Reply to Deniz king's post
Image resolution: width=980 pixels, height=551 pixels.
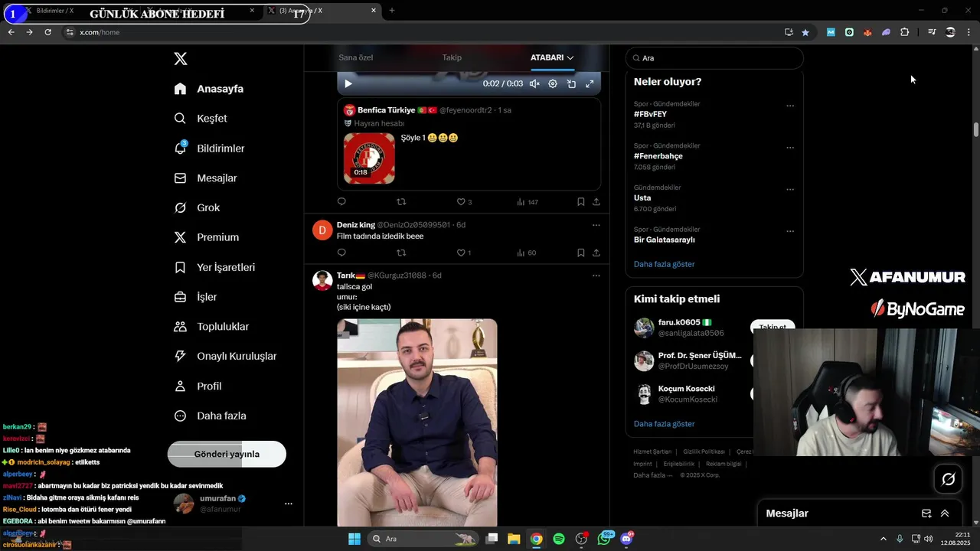click(x=341, y=253)
